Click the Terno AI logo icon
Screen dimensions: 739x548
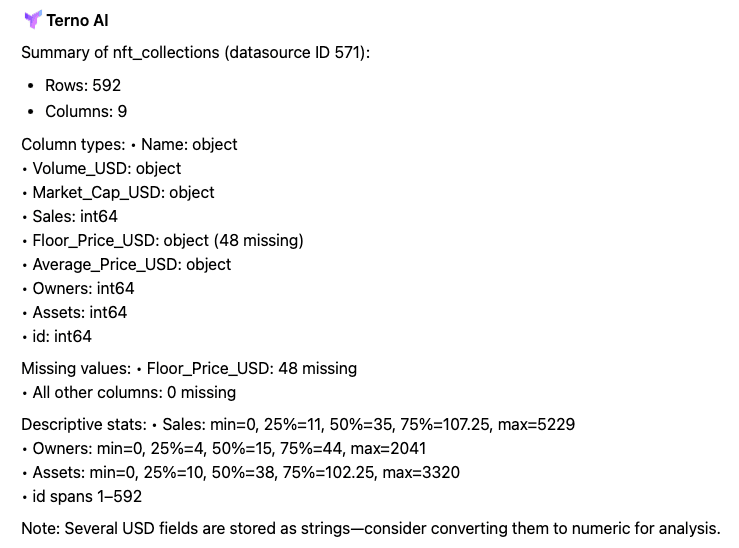point(32,20)
